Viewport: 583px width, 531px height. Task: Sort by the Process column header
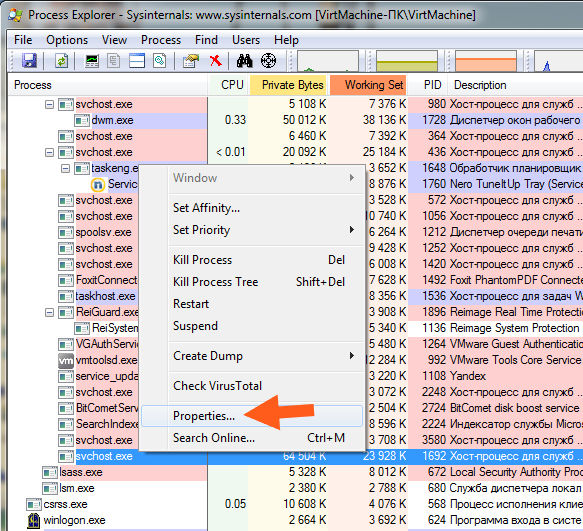pyautogui.click(x=108, y=85)
